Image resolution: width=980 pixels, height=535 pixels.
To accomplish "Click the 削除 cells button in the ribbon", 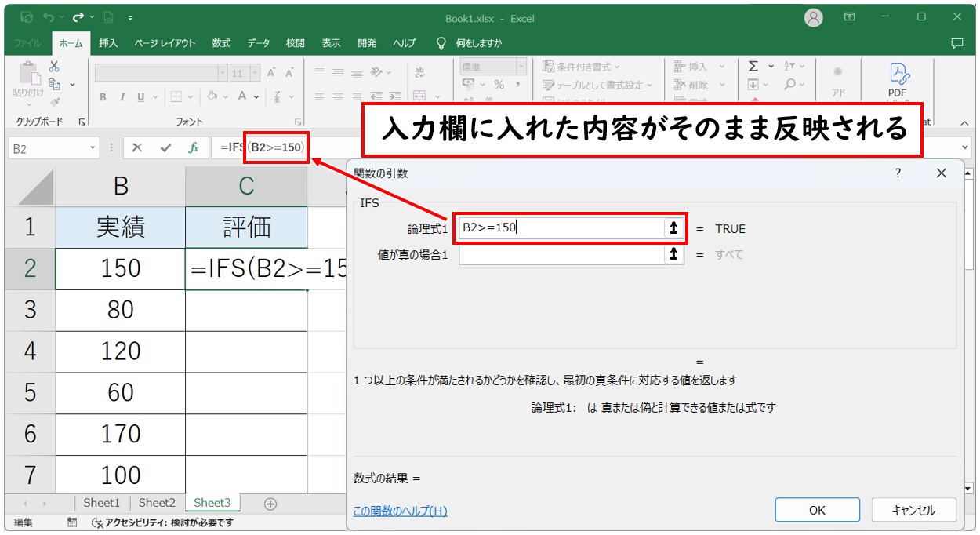I will [x=698, y=85].
